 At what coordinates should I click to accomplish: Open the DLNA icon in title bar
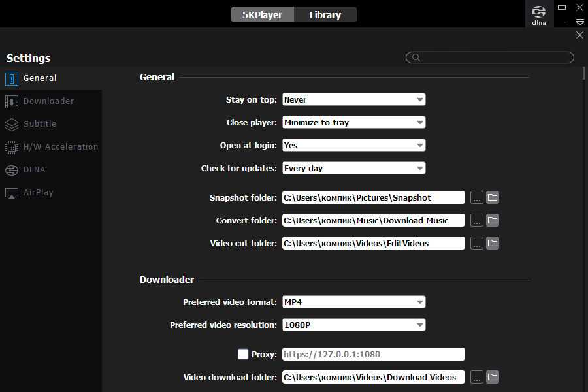pyautogui.click(x=539, y=14)
